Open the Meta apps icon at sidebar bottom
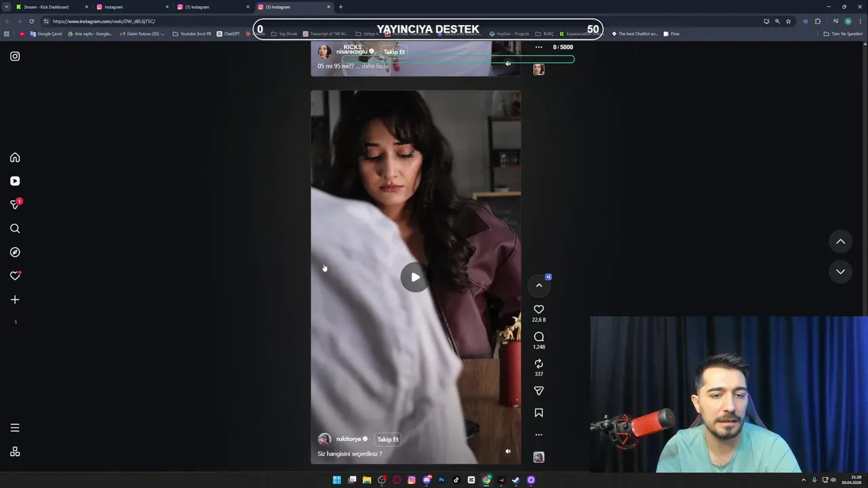Viewport: 868px width, 488px height. [x=15, y=452]
